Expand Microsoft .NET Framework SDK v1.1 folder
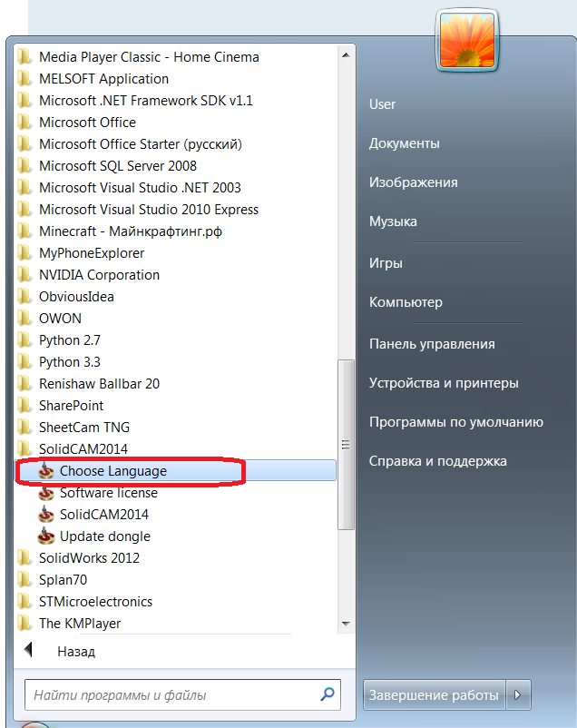 (146, 101)
